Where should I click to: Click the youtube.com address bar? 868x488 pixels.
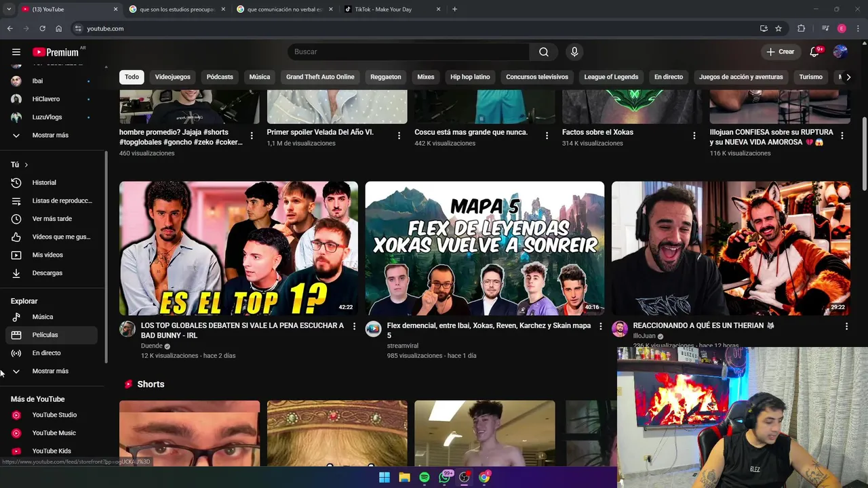[x=414, y=28]
